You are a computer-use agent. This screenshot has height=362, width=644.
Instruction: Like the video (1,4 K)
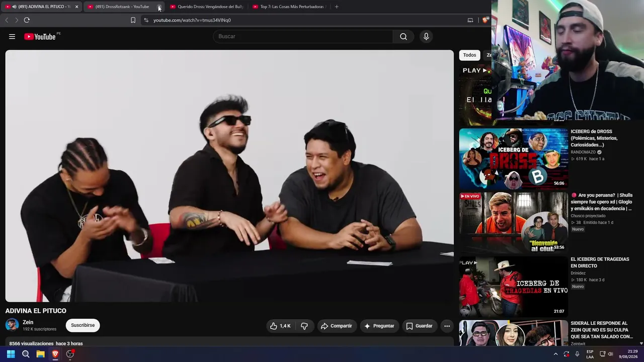pyautogui.click(x=281, y=326)
